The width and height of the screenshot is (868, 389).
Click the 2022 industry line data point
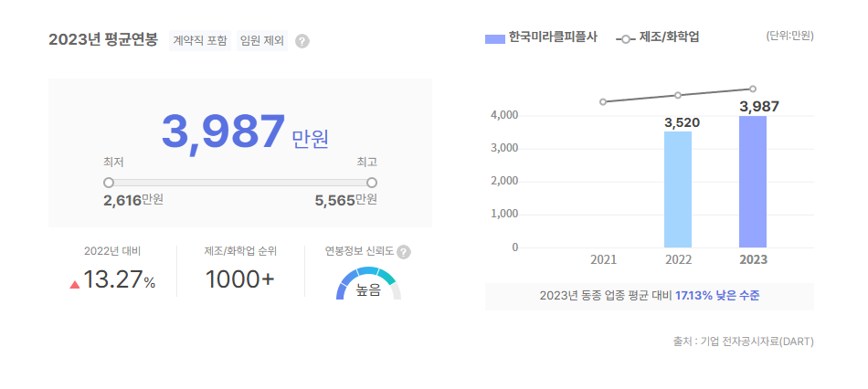(x=678, y=95)
